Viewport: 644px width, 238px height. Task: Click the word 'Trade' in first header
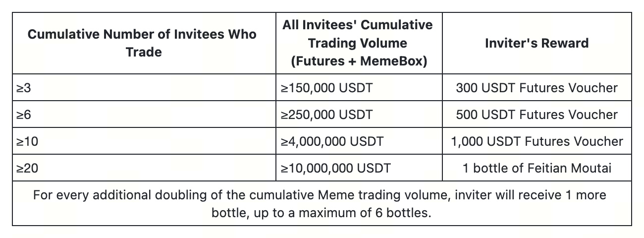click(x=144, y=52)
